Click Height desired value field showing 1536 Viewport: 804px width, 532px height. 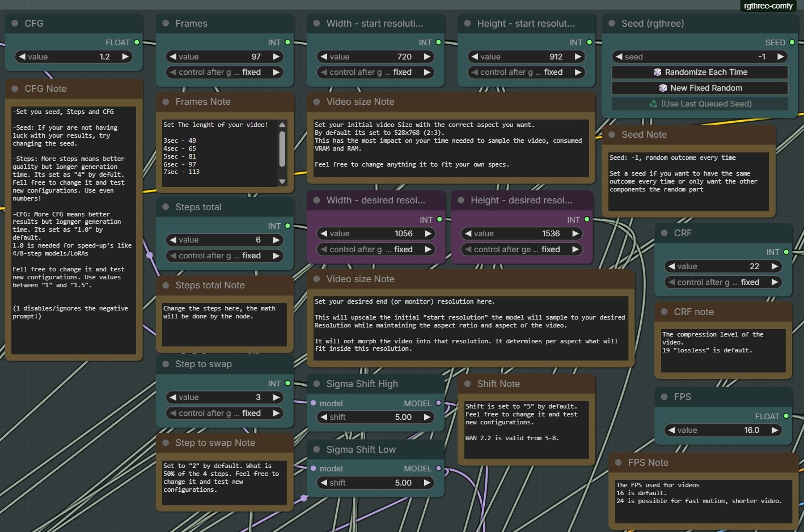(x=522, y=233)
